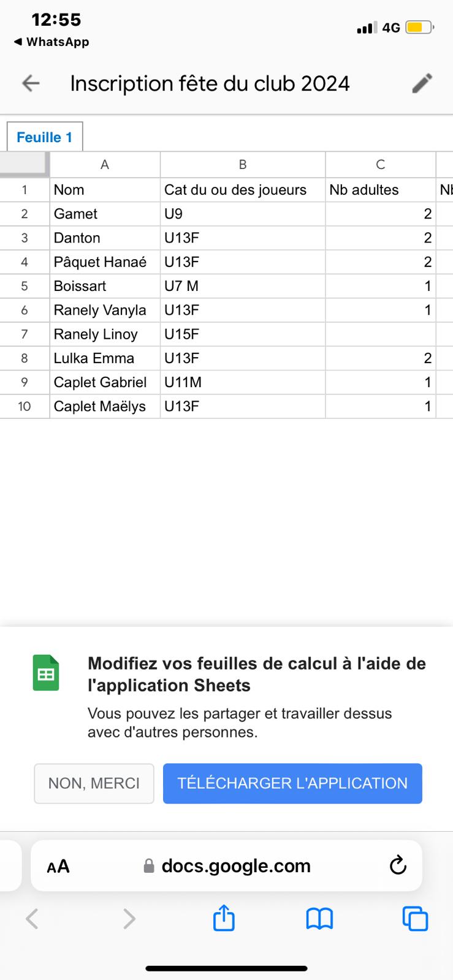Tap the green Sheets app icon

46,673
